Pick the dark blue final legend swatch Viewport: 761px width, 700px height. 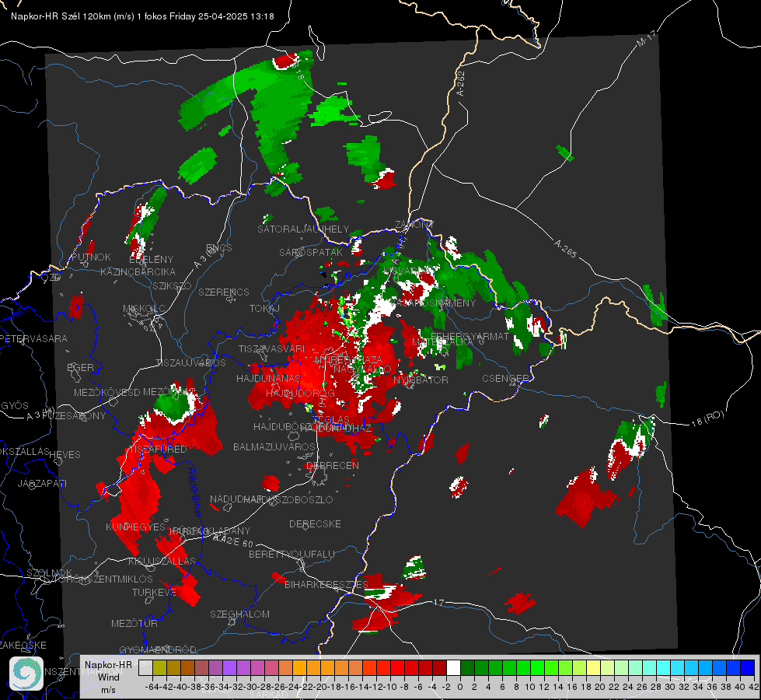click(747, 668)
